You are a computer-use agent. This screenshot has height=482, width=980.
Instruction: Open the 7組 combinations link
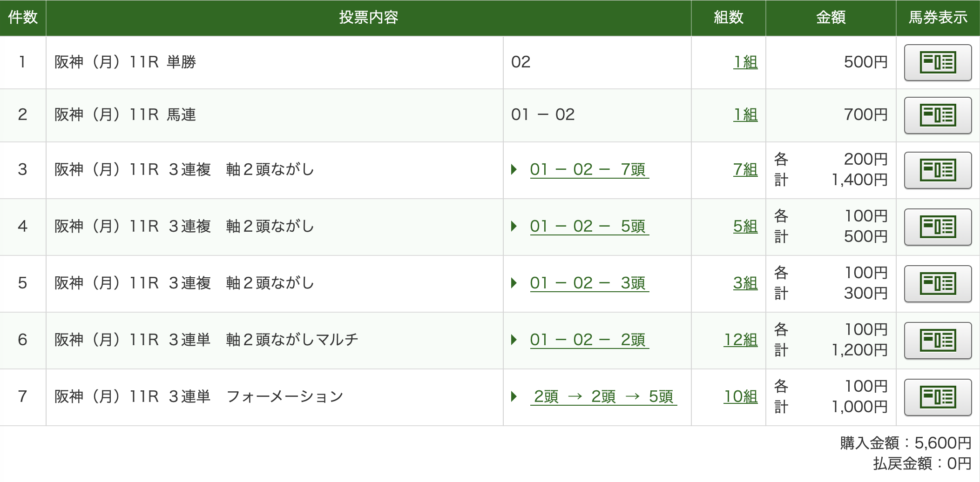click(745, 169)
